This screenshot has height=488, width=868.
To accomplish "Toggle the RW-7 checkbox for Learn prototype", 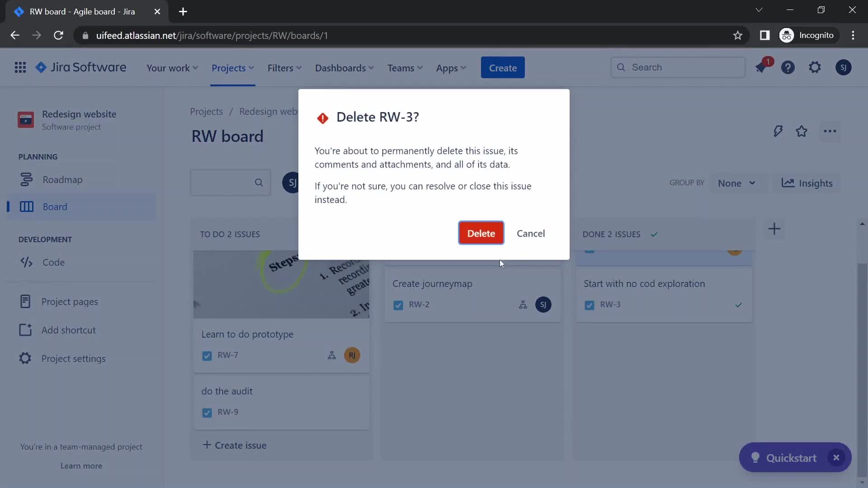I will 207,355.
